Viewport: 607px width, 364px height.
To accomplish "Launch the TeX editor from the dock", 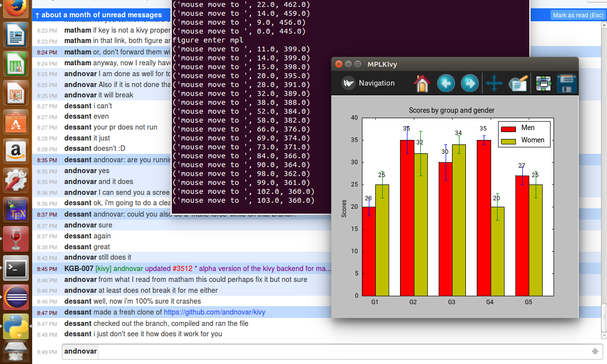I will [x=16, y=210].
